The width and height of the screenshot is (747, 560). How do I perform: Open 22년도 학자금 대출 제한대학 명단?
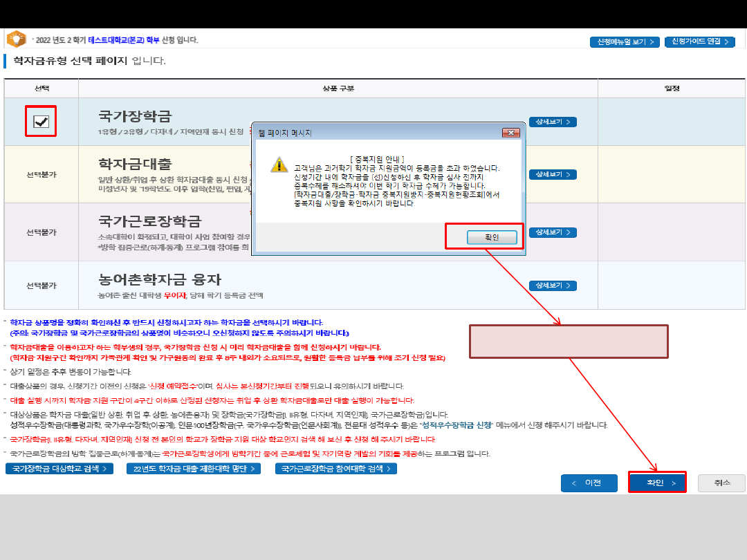point(194,469)
